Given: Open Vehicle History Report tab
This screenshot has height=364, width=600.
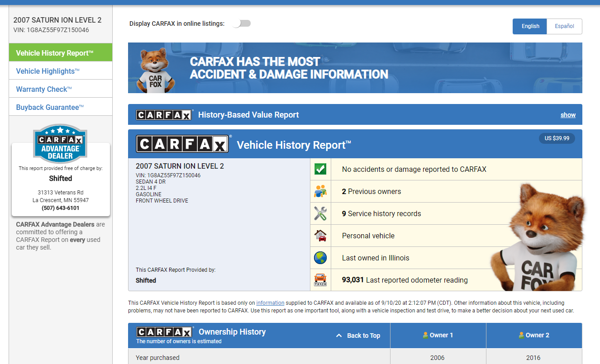Looking at the screenshot, I should tap(61, 52).
